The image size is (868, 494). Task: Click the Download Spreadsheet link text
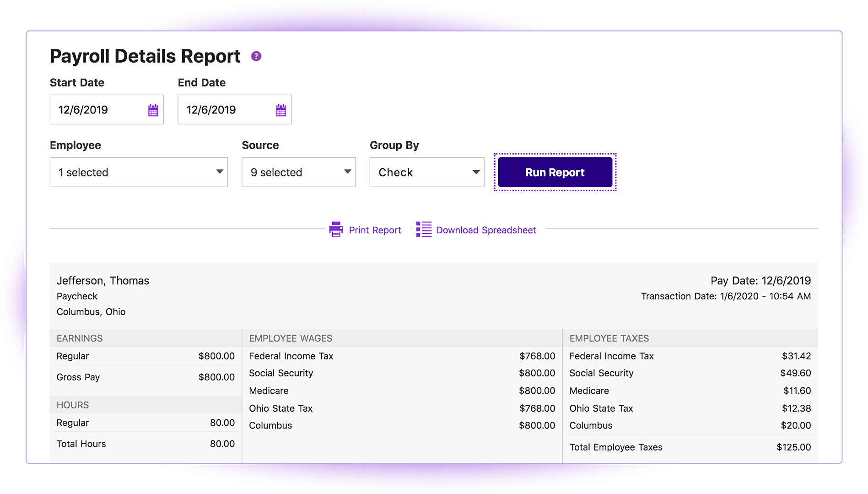pyautogui.click(x=486, y=230)
